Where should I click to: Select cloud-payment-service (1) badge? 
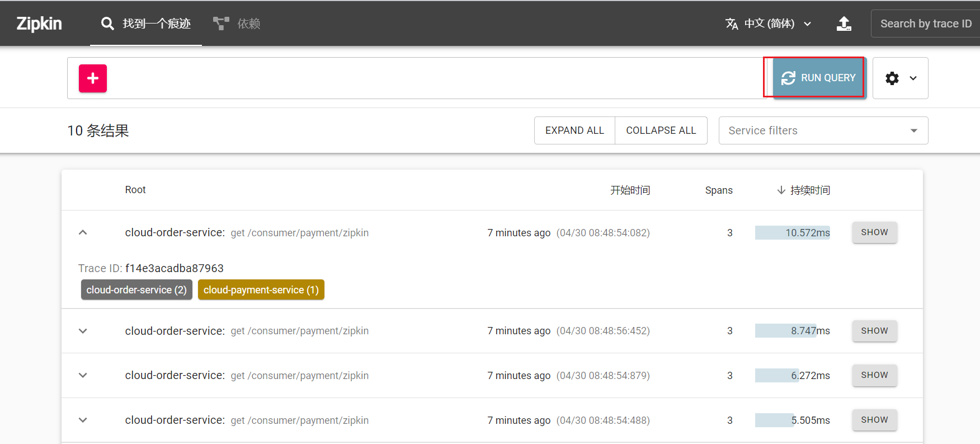click(x=261, y=290)
